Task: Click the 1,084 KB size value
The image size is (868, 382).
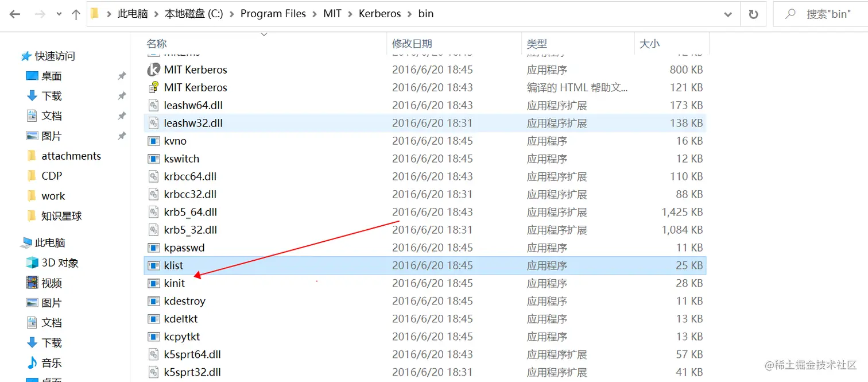Action: click(x=682, y=230)
